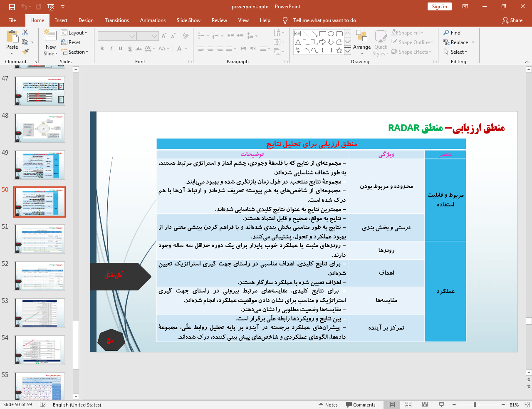The height and width of the screenshot is (409, 532).
Task: Toggle Bold formatting
Action: (102, 49)
